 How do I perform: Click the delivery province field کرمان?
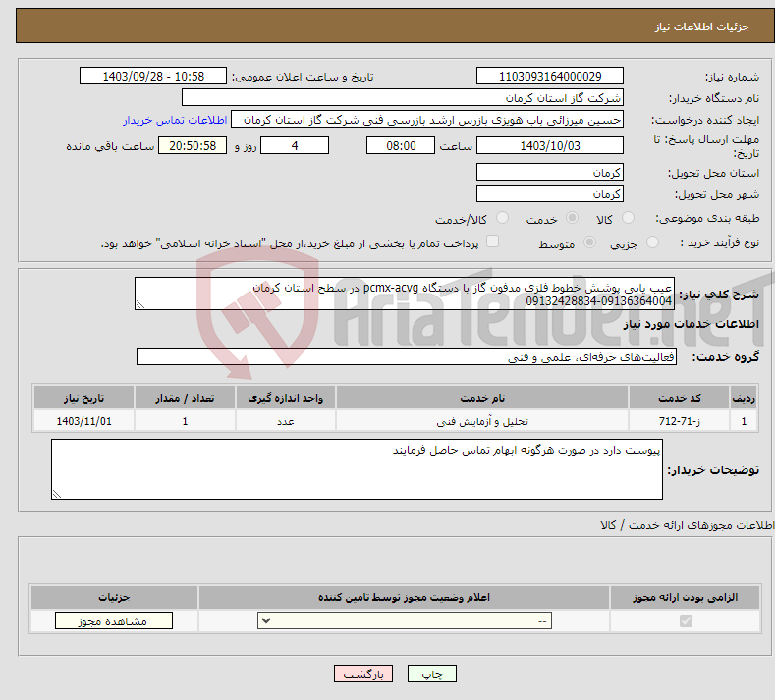coord(550,173)
